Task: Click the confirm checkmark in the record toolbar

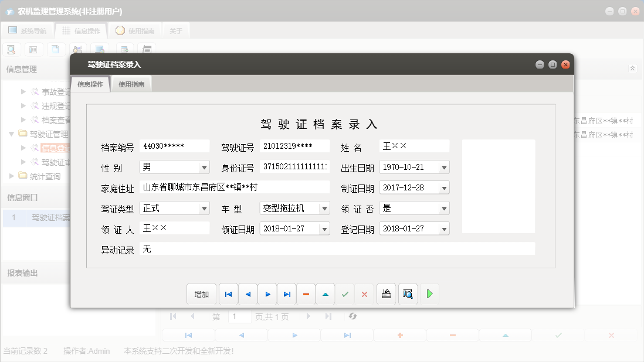Action: (x=345, y=293)
